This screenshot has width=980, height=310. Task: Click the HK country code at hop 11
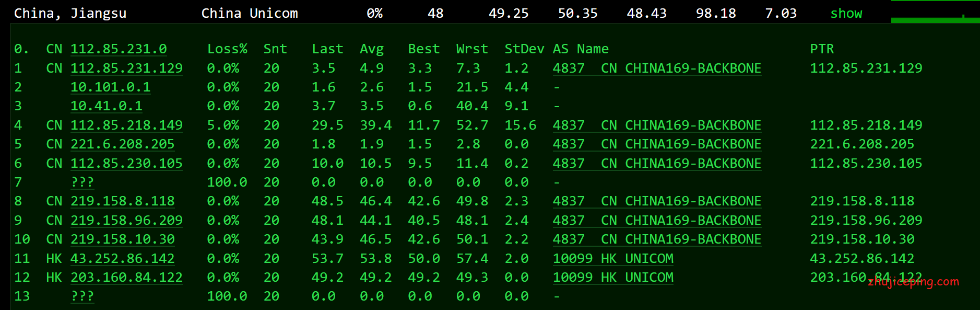54,258
